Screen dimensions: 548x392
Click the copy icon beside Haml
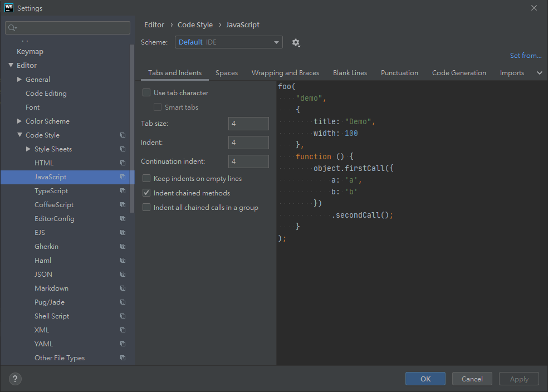click(123, 261)
